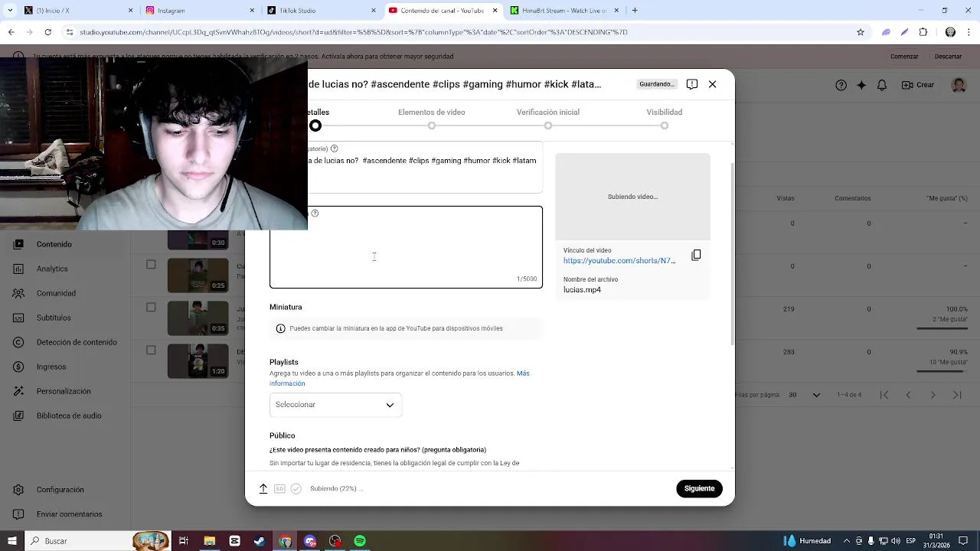This screenshot has width=980, height=551.
Task: Open the Seleccionar playlists dropdown
Action: 335,405
